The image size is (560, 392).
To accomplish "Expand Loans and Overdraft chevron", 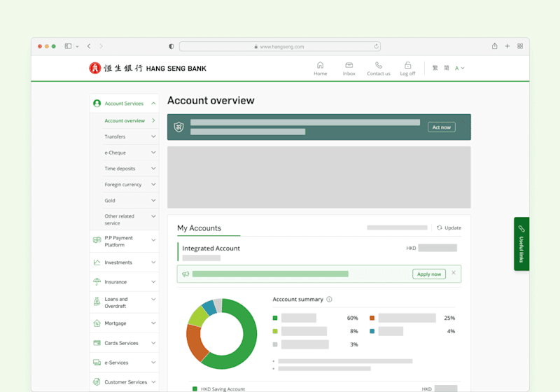I will point(153,299).
